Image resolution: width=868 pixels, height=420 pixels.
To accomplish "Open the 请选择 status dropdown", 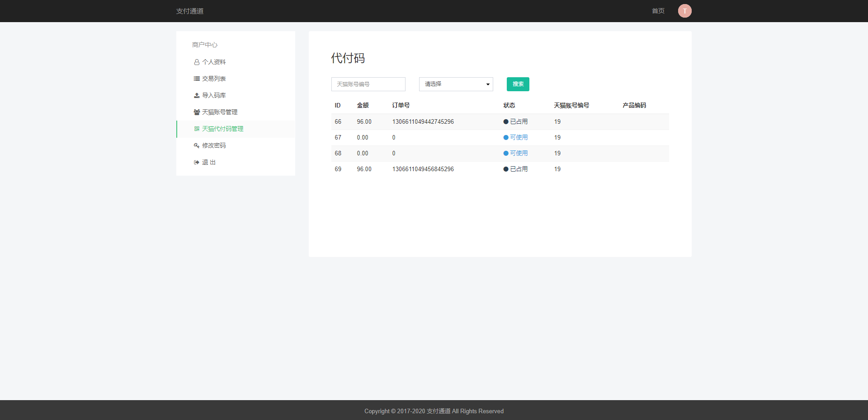I will [x=456, y=84].
